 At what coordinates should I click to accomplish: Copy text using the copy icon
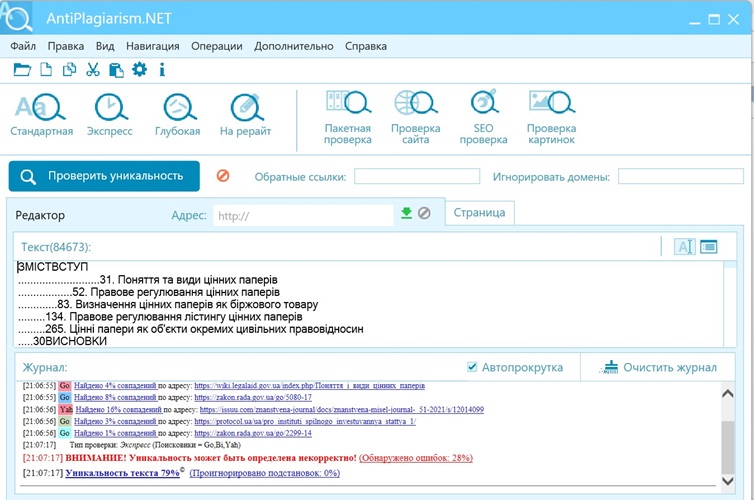click(69, 70)
